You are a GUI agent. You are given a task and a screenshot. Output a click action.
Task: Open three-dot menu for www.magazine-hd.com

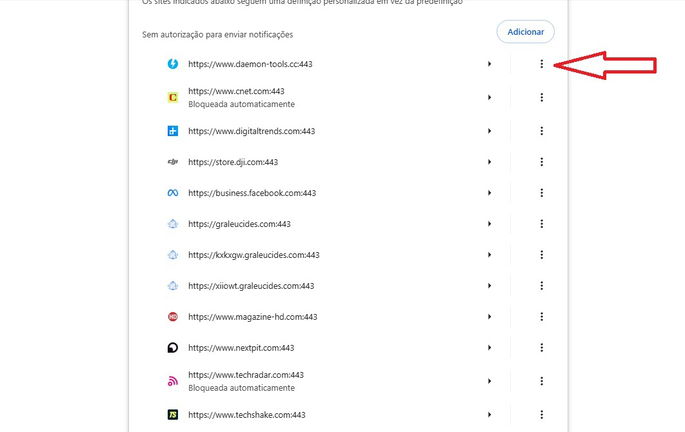pos(541,317)
